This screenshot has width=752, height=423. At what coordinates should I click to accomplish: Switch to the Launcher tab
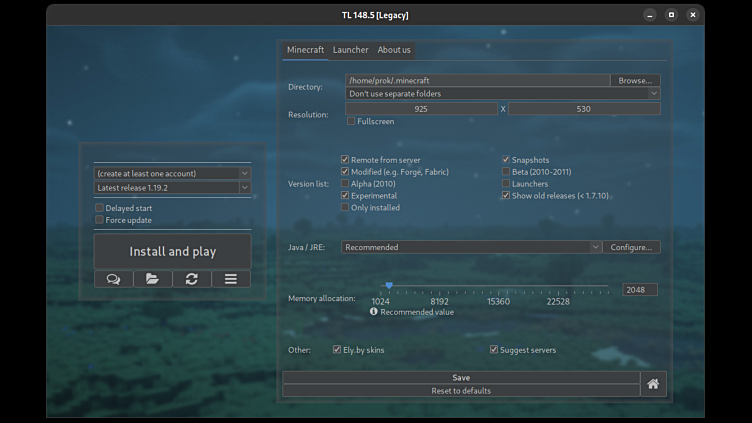[x=351, y=50]
